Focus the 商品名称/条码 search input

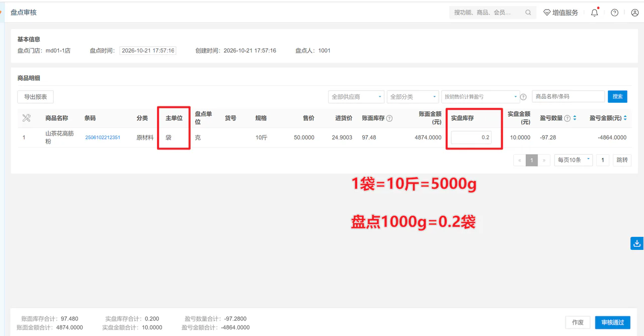(569, 96)
